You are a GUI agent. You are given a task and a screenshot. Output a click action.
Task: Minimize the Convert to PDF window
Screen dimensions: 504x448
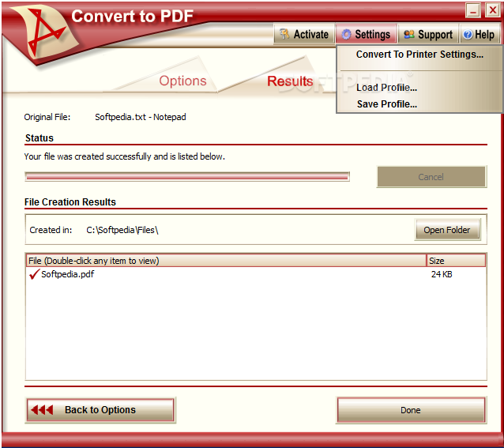[473, 10]
